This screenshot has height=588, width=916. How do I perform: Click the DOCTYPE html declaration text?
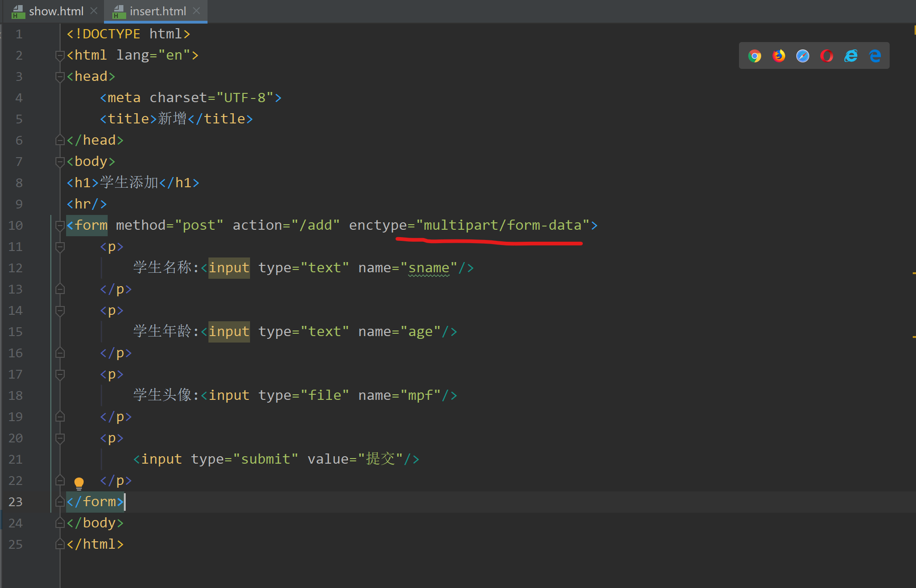point(128,34)
